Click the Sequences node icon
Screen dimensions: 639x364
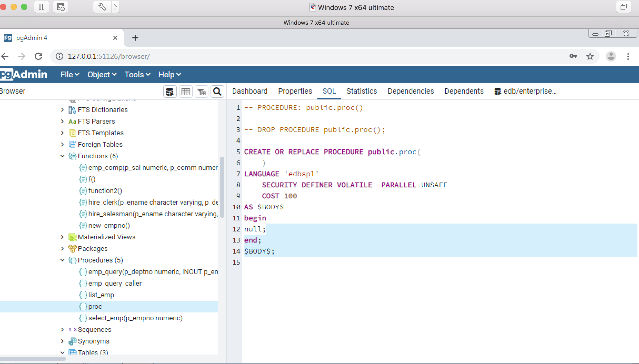[72, 330]
